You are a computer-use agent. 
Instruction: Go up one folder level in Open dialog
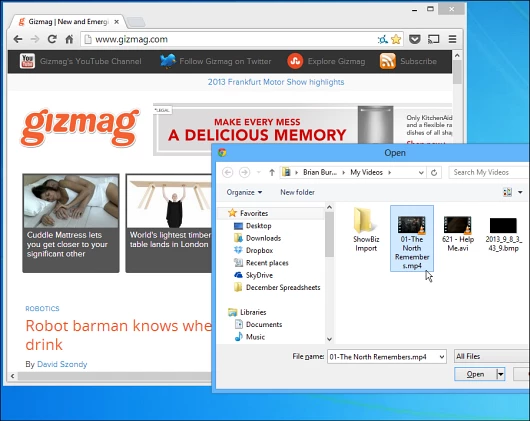click(x=272, y=172)
